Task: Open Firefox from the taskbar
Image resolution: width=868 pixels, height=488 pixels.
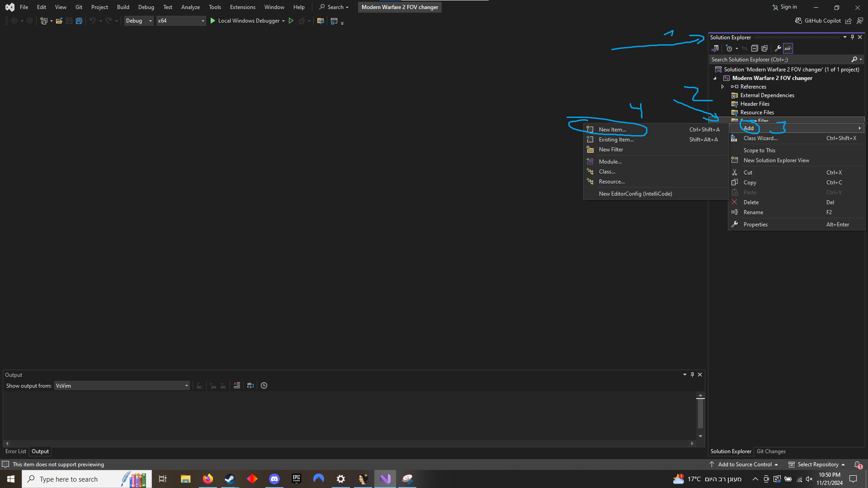Action: coord(208,479)
